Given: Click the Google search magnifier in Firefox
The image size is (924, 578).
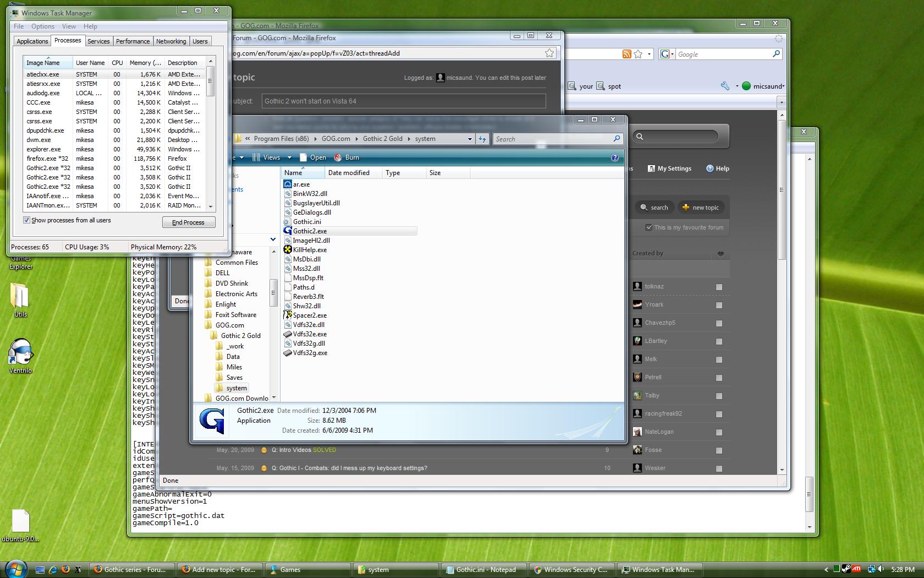Looking at the screenshot, I should click(x=776, y=54).
